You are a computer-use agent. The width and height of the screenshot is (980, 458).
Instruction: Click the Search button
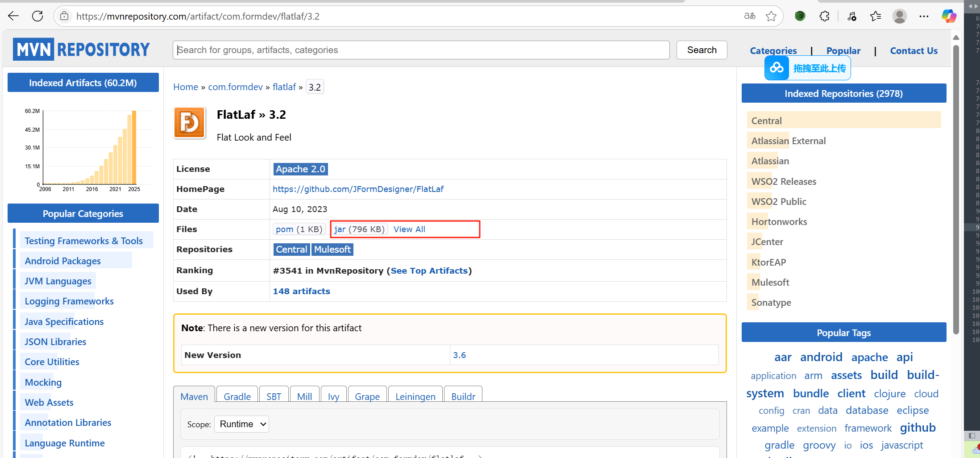coord(702,50)
